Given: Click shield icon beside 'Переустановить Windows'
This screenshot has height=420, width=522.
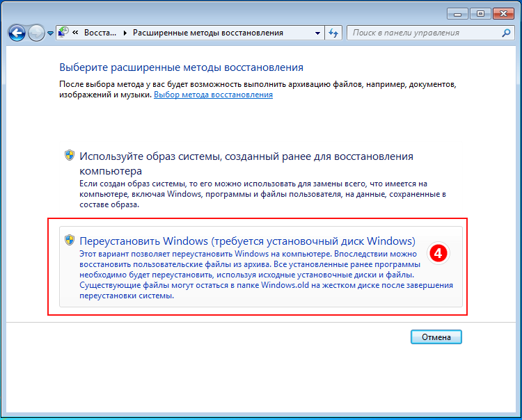Looking at the screenshot, I should coord(70,240).
